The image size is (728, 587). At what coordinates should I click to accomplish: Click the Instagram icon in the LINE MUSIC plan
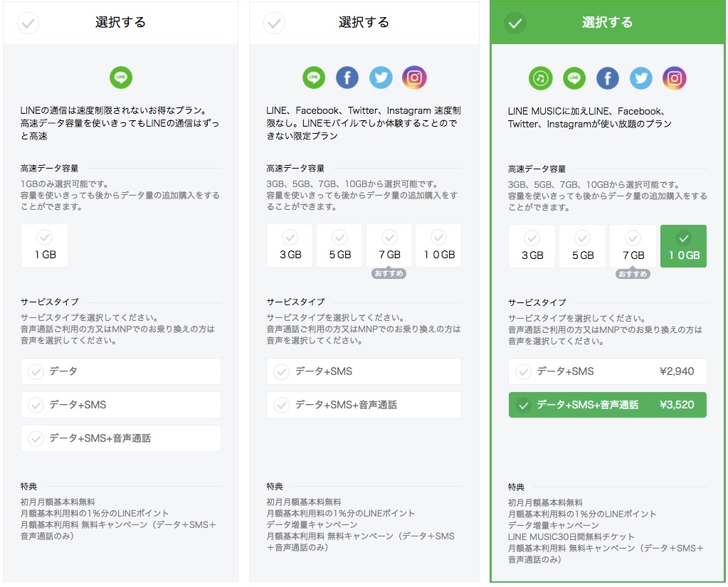tap(674, 78)
